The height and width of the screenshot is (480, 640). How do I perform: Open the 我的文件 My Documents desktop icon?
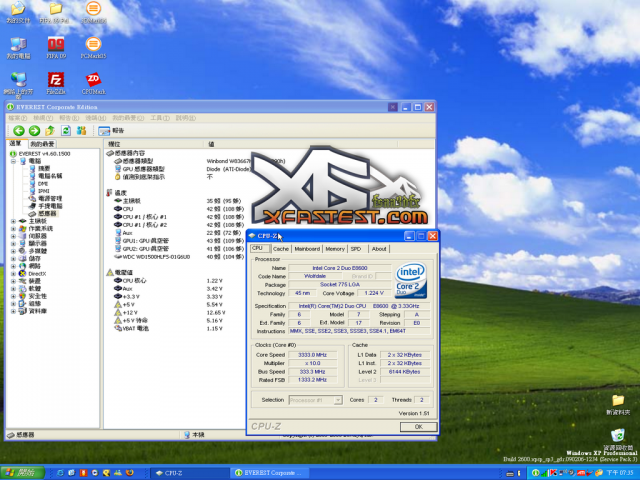[x=18, y=12]
